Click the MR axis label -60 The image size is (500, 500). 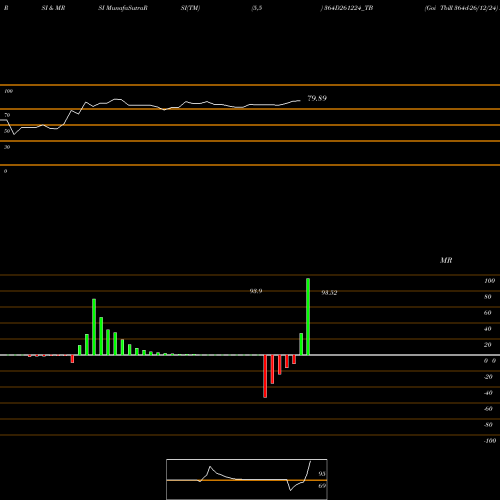pyautogui.click(x=488, y=409)
